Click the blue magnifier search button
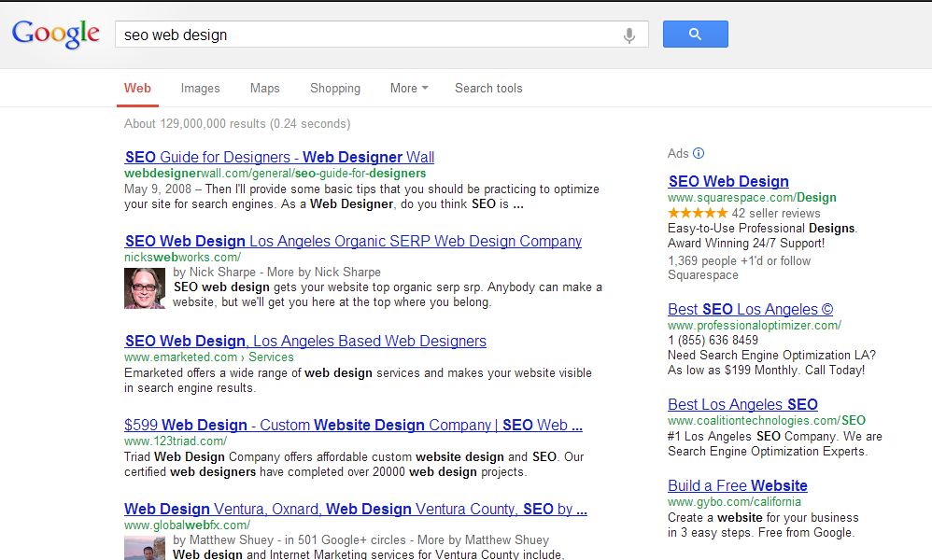The image size is (932, 560). (695, 35)
